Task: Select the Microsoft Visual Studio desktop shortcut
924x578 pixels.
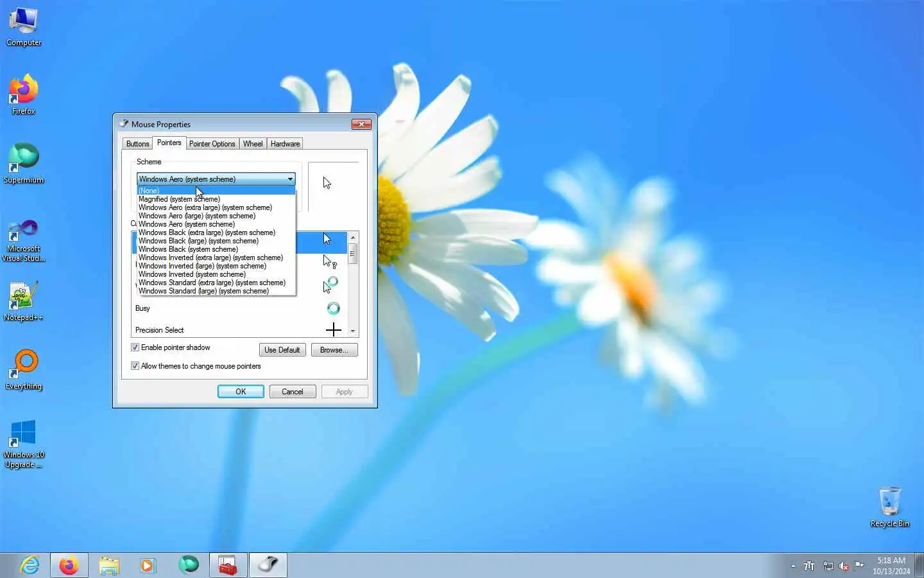Action: point(24,240)
